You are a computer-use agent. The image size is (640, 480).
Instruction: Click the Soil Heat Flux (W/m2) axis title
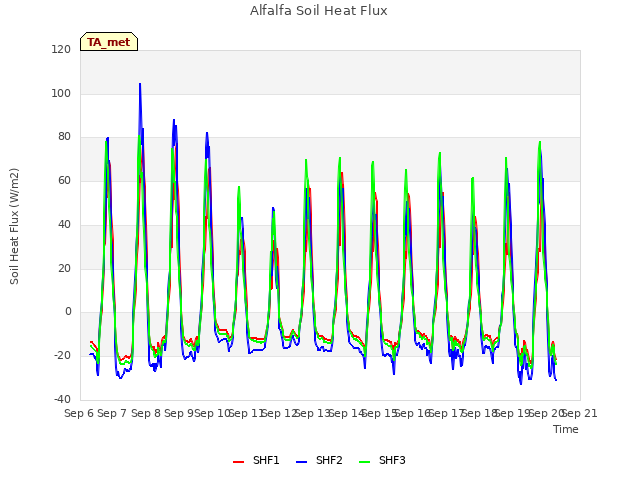click(x=14, y=226)
